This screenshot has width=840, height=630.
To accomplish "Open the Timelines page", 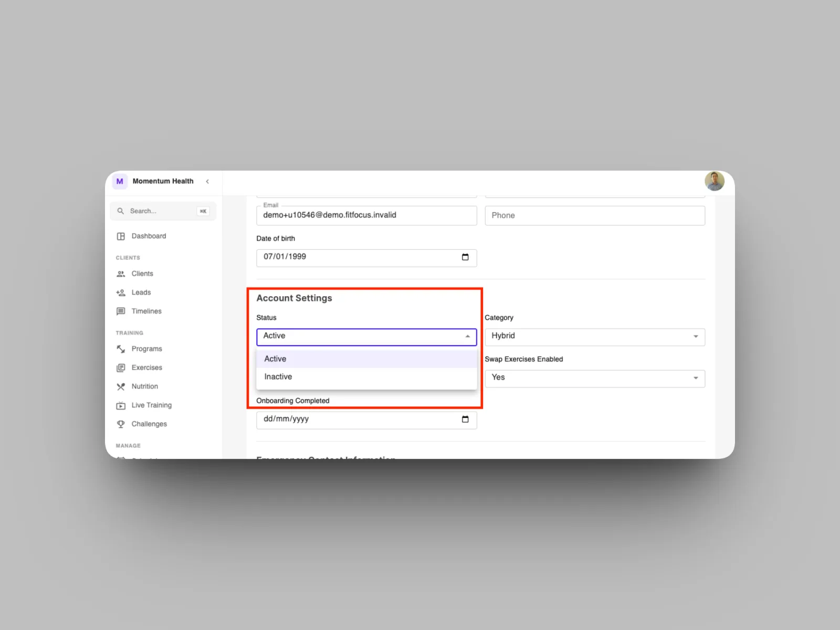I will (146, 311).
